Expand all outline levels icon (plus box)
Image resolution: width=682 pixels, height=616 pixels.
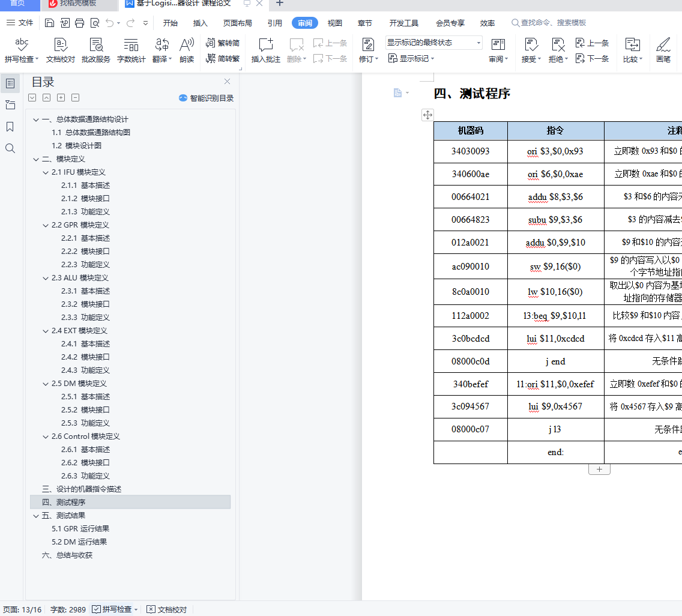click(61, 97)
